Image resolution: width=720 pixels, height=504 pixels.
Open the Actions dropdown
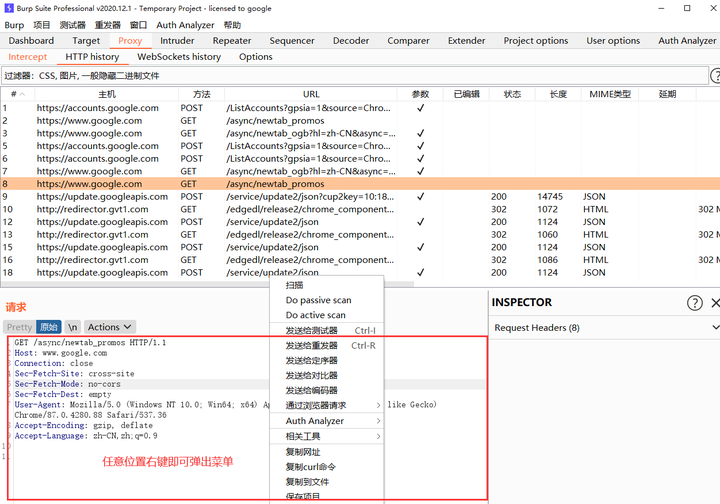point(109,327)
